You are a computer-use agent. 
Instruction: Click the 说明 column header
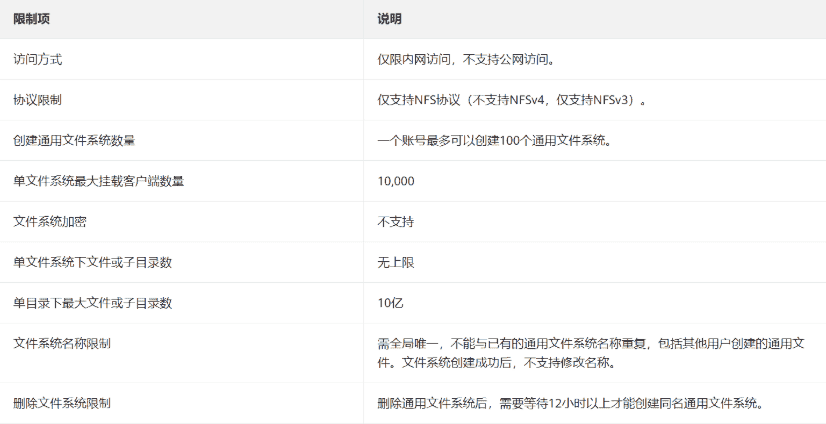[x=390, y=19]
